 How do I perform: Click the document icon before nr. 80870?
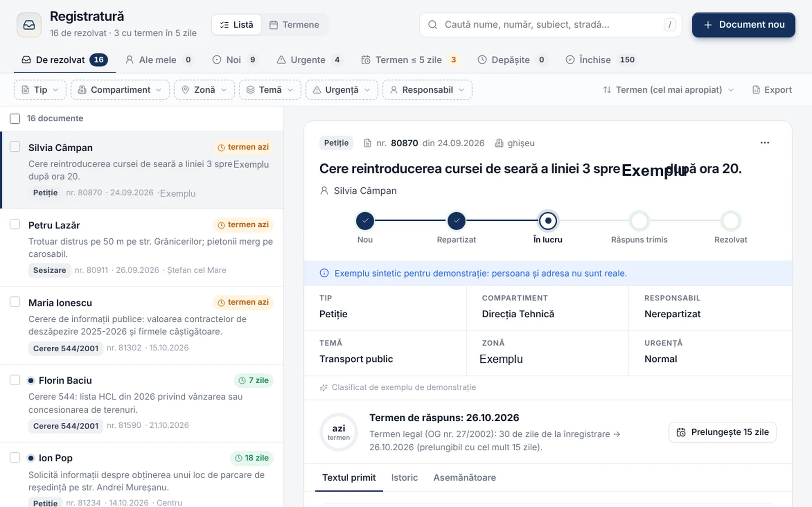tap(368, 143)
